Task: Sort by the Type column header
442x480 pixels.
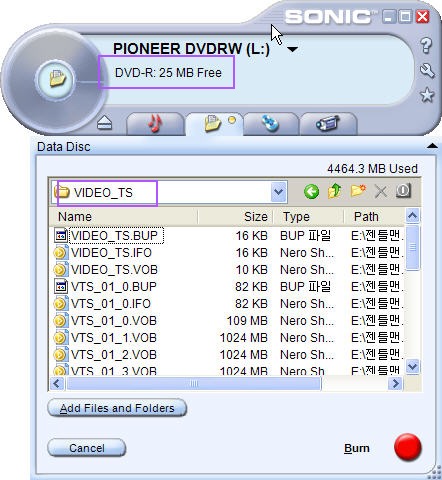Action: click(308, 217)
